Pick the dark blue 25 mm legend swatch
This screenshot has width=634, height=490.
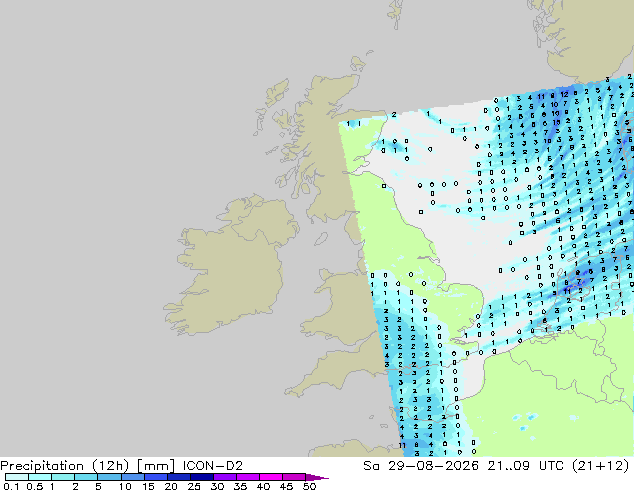pos(202,477)
